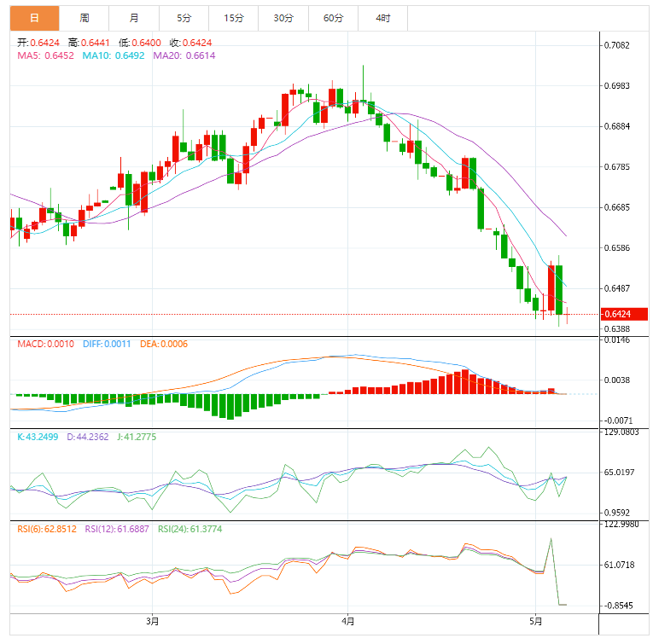The image size is (653, 644).
Task: Switch to the 月 monthly tab
Action: pos(134,18)
